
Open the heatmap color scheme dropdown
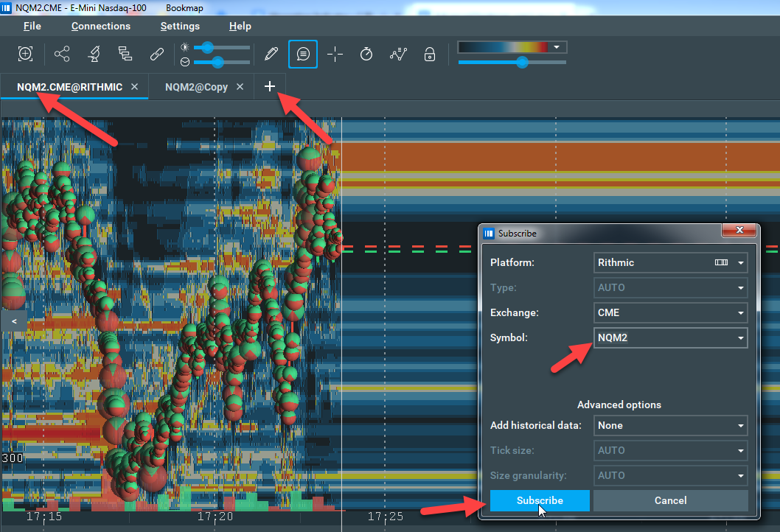pos(557,47)
